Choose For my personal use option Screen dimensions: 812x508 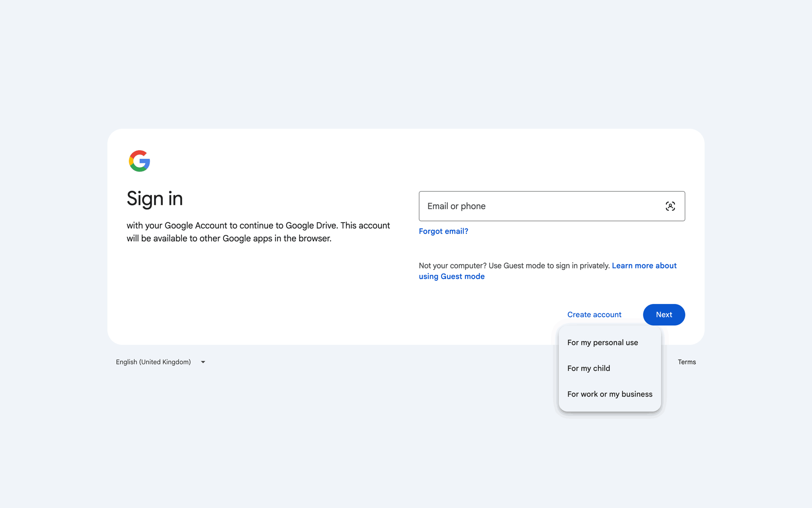pos(609,342)
